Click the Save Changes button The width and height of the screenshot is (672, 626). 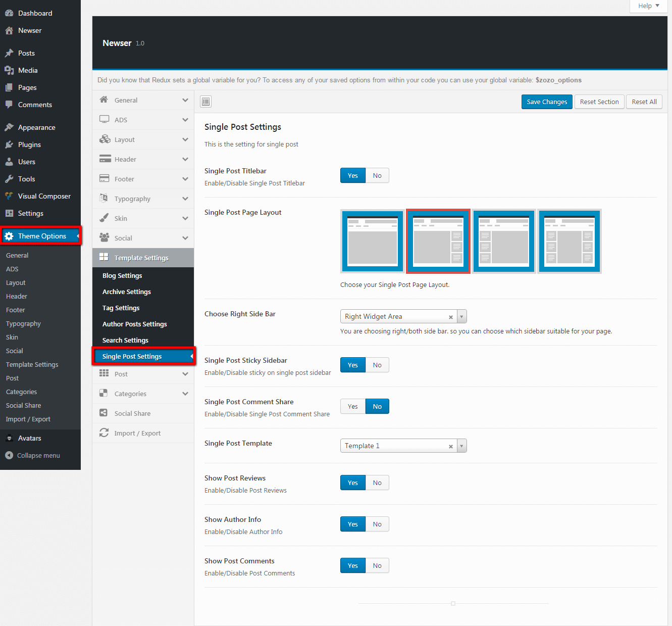[x=547, y=102]
